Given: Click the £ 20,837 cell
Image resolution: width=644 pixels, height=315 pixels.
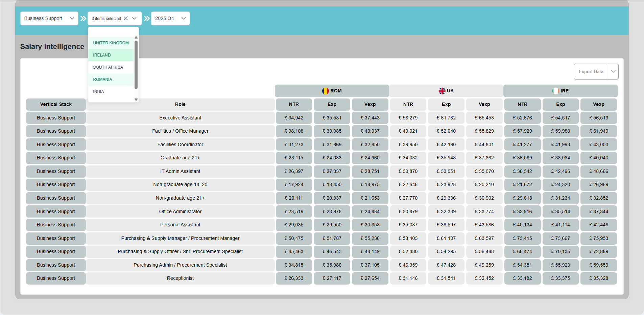Looking at the screenshot, I should tap(332, 198).
